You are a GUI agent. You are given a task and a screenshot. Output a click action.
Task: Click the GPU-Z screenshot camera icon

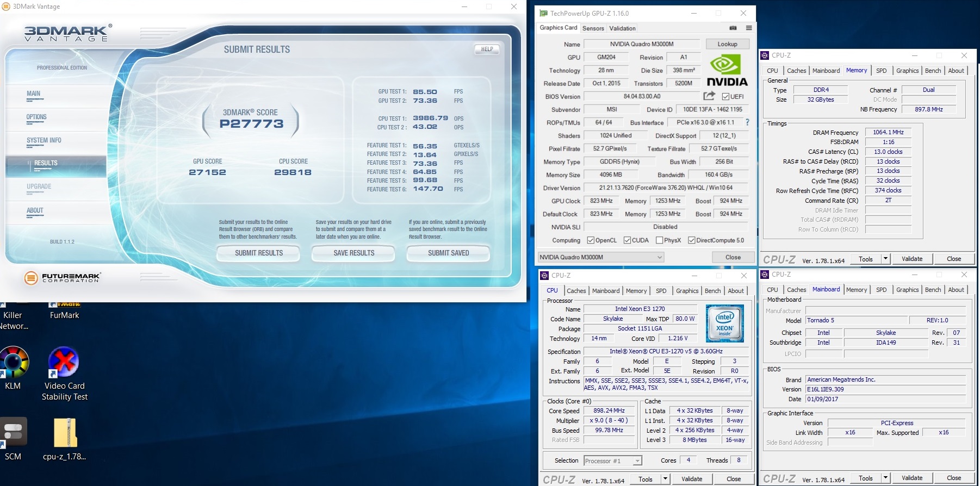733,28
